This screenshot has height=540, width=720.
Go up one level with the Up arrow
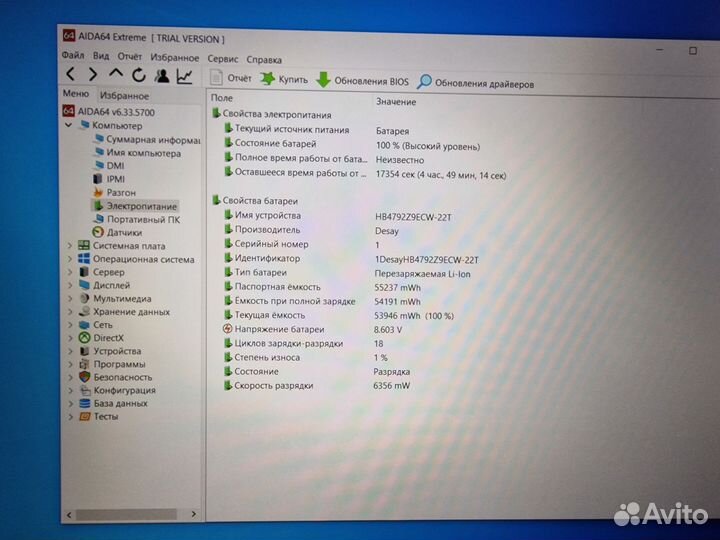116,76
